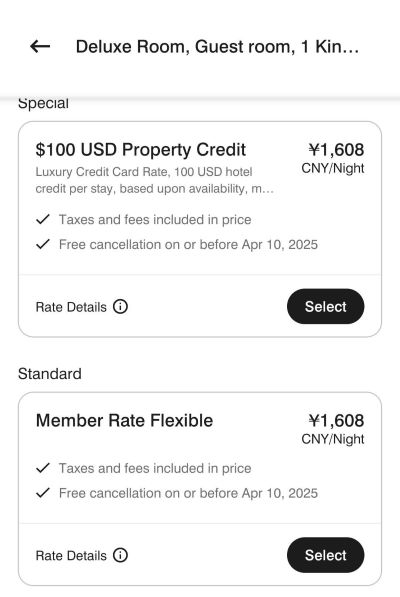Tap the info icon in the Member Rate Flexible card
Screen dimensions: 400x597
pos(120,555)
